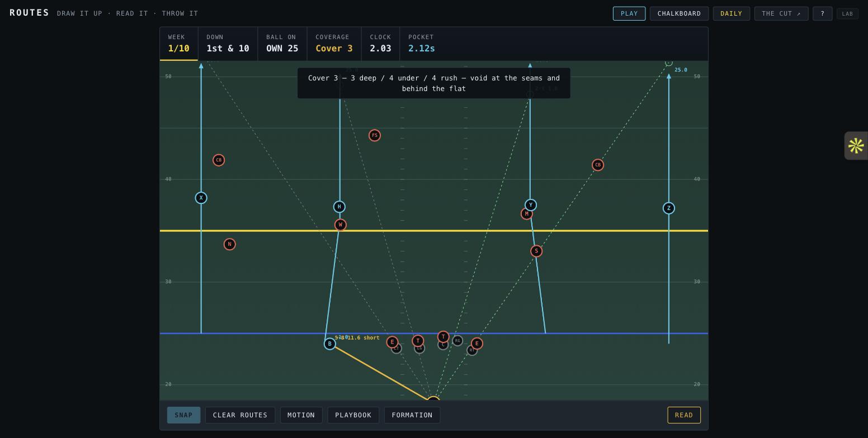Image resolution: width=868 pixels, height=438 pixels.
Task: Click the CB defender nearest the Z receiver
Action: tap(598, 165)
